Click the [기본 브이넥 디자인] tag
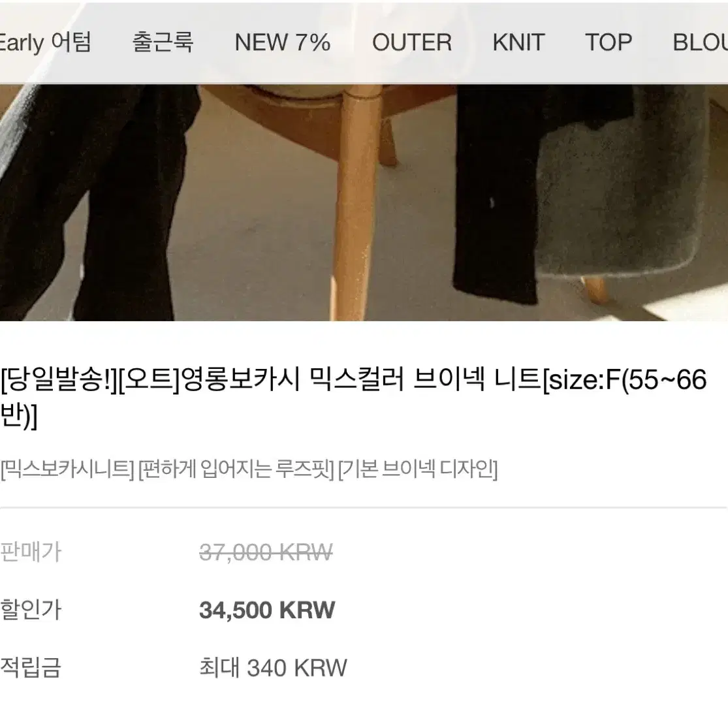728x728 pixels. (x=418, y=469)
